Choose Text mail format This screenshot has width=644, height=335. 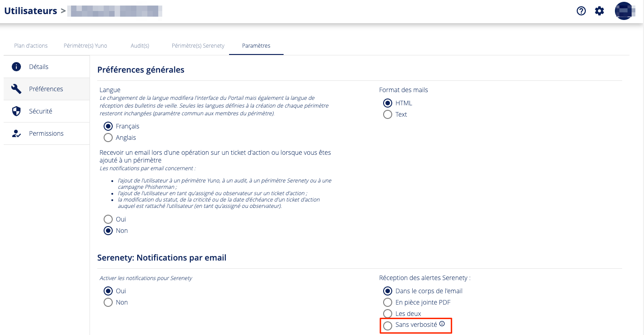tap(388, 114)
